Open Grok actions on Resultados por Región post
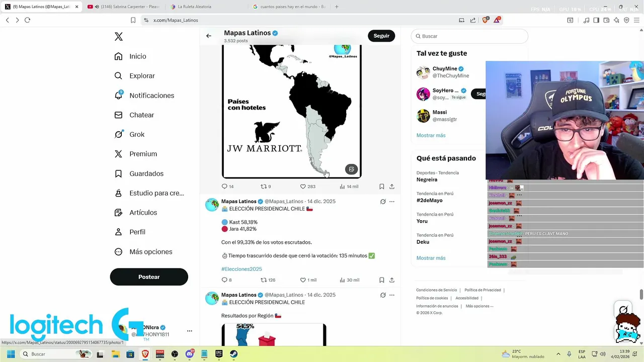Viewport: 644px width, 362px height. pyautogui.click(x=383, y=295)
